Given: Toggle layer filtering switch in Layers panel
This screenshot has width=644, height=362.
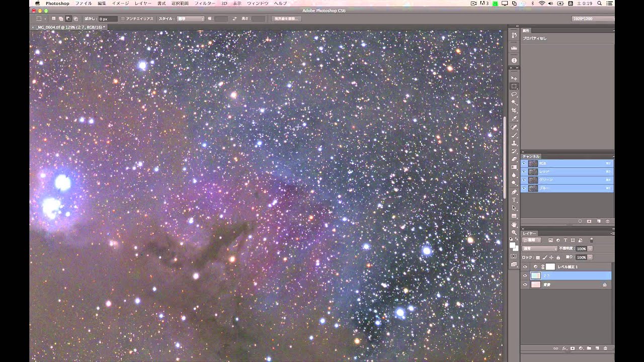Looking at the screenshot, I should click(592, 240).
